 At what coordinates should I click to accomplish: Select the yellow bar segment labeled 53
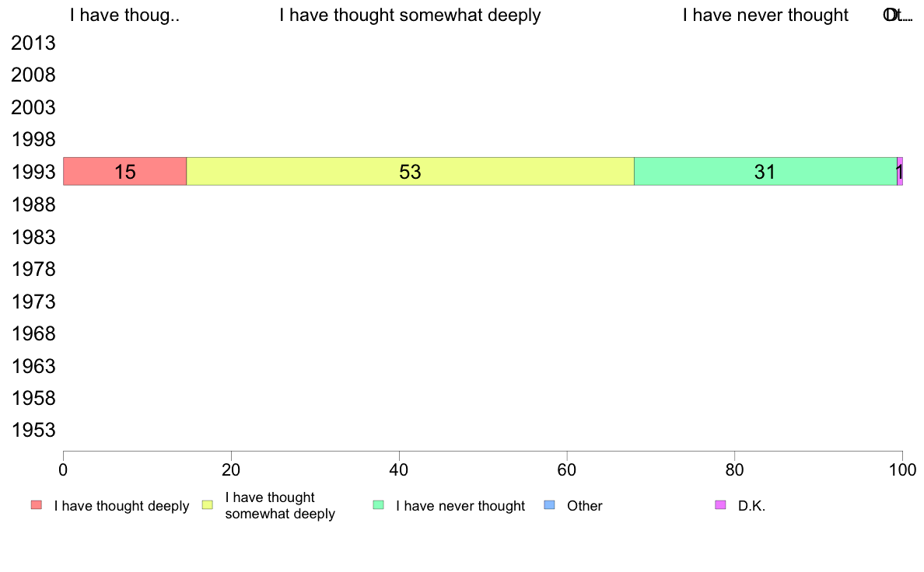click(x=410, y=172)
